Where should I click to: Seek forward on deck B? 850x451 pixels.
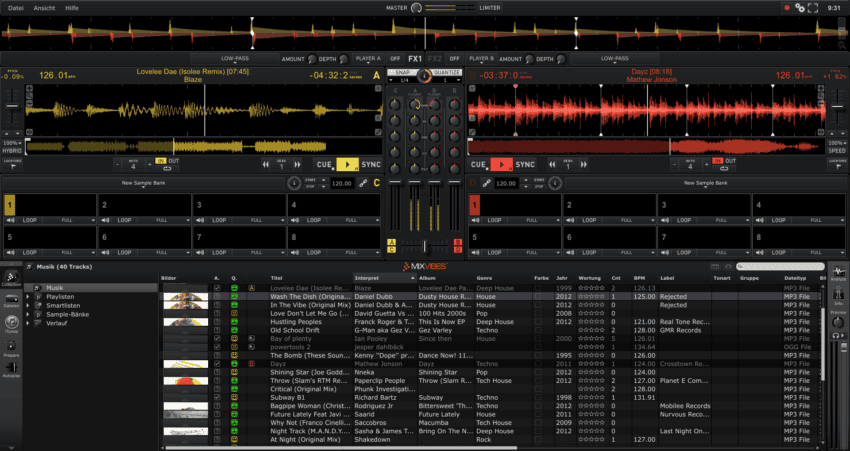(x=583, y=165)
